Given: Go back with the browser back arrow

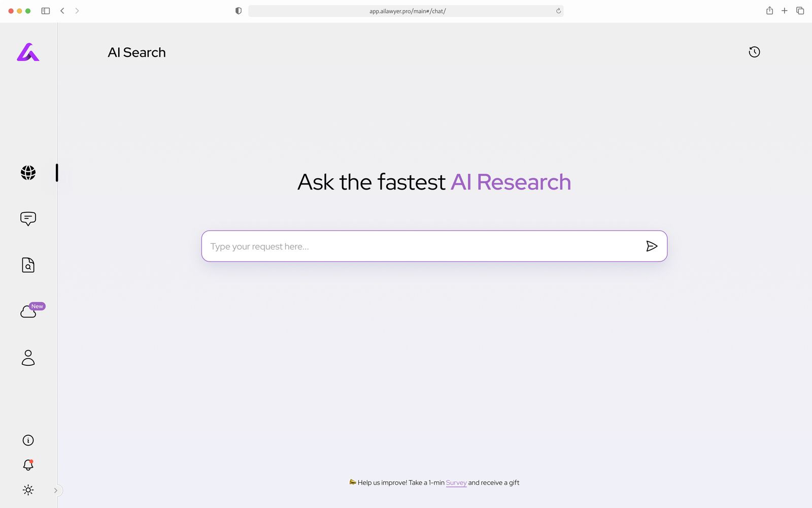Looking at the screenshot, I should click(62, 11).
